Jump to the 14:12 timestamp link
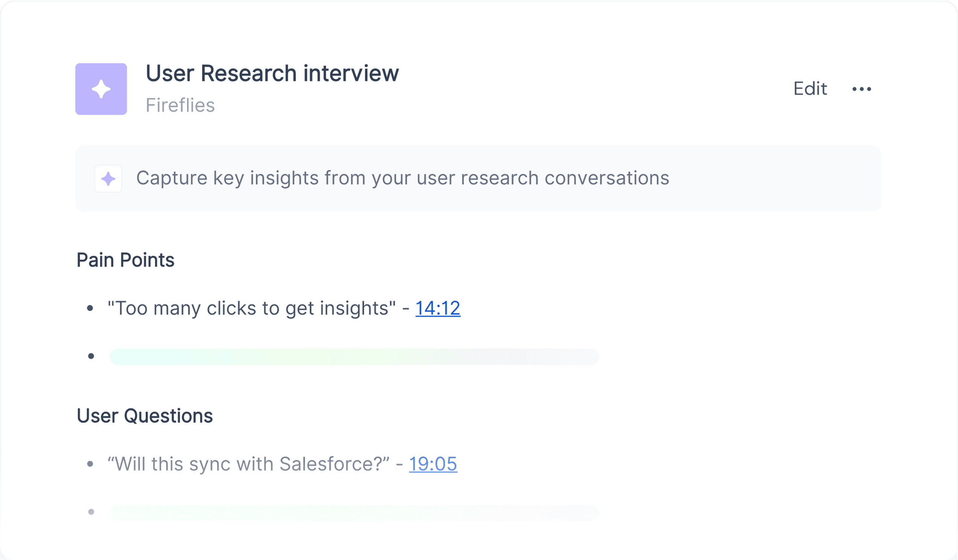 pos(438,308)
